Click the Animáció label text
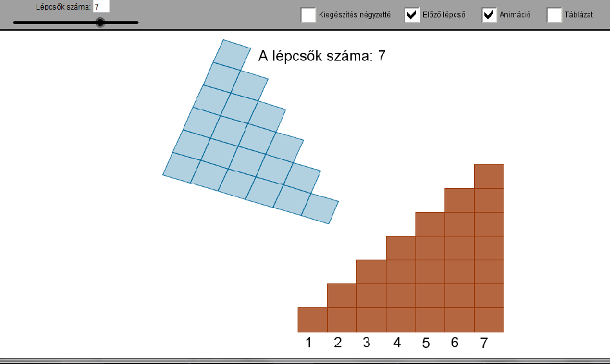Image resolution: width=610 pixels, height=364 pixels. tap(515, 15)
